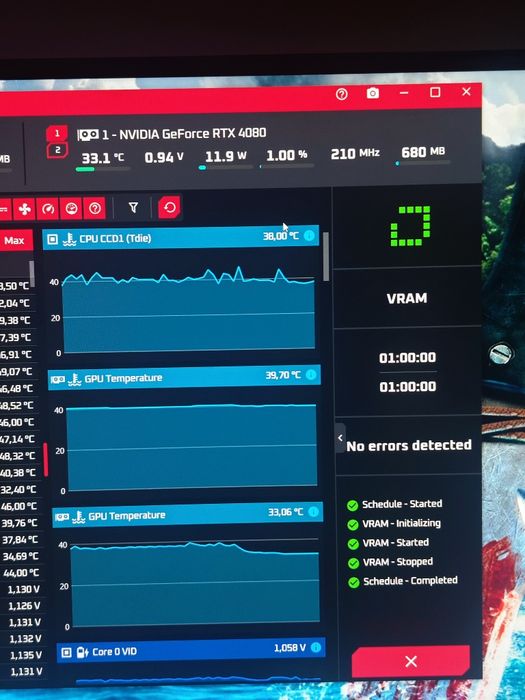Close the test results with red X button
The width and height of the screenshot is (525, 700).
tap(411, 661)
